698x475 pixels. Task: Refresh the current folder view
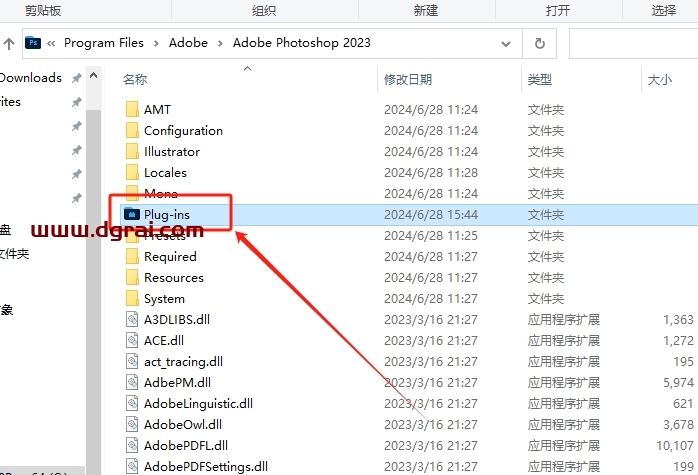pos(540,44)
